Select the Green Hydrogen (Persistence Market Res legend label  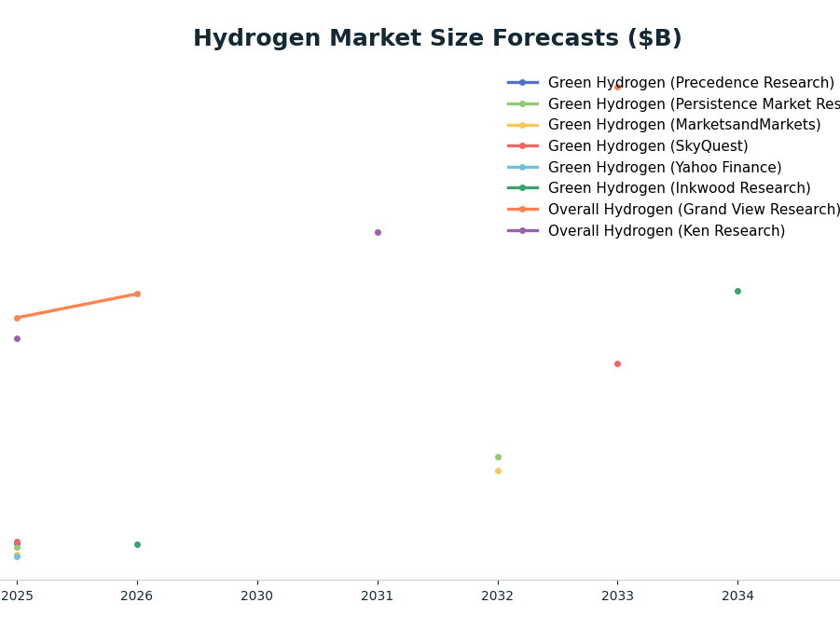pyautogui.click(x=694, y=104)
